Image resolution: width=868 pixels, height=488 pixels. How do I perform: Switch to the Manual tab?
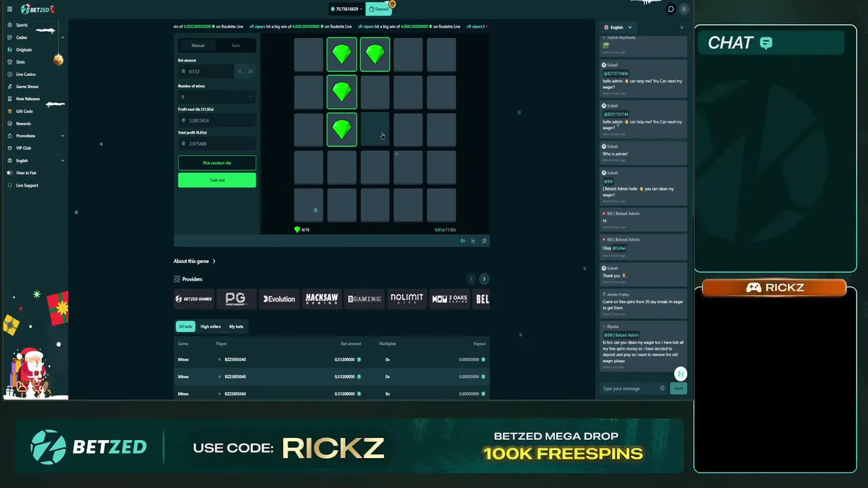tap(198, 45)
